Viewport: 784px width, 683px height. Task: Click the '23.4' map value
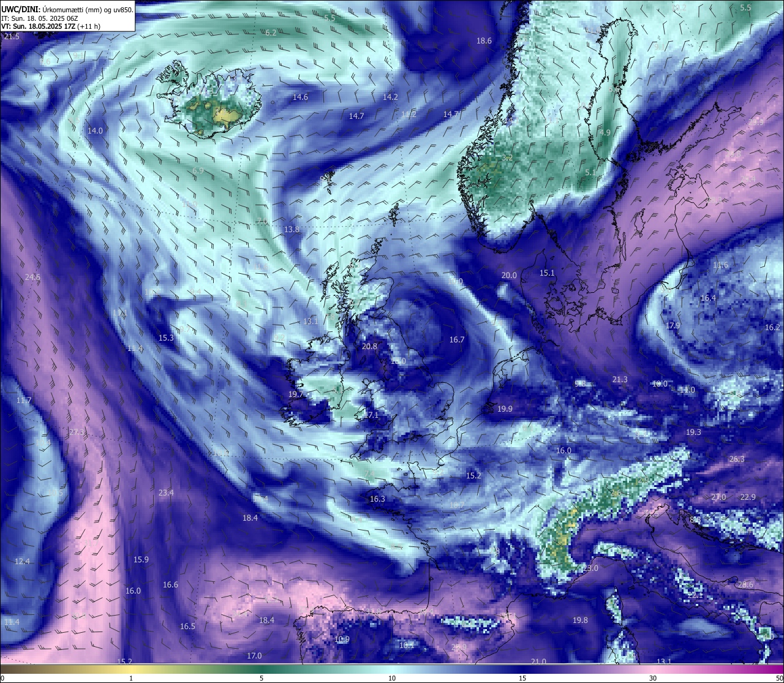[x=166, y=492]
